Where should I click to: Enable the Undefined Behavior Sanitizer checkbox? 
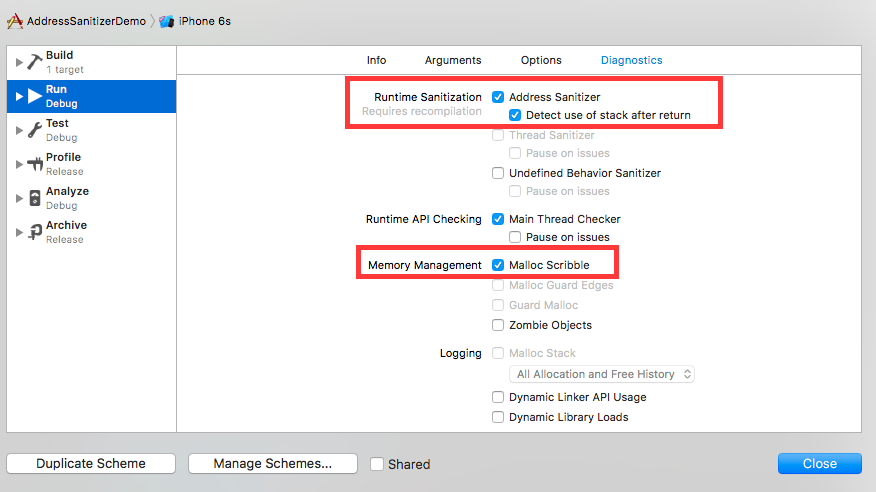pos(498,173)
